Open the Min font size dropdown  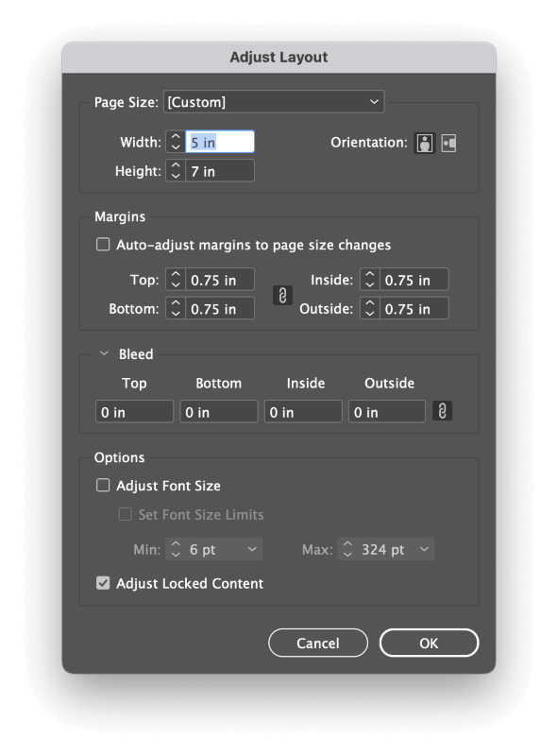[x=252, y=549]
